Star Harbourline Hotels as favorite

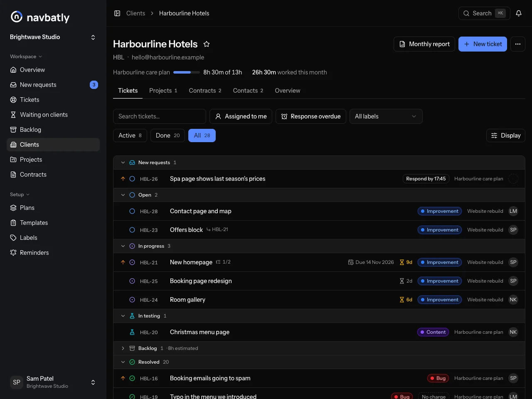(x=207, y=44)
